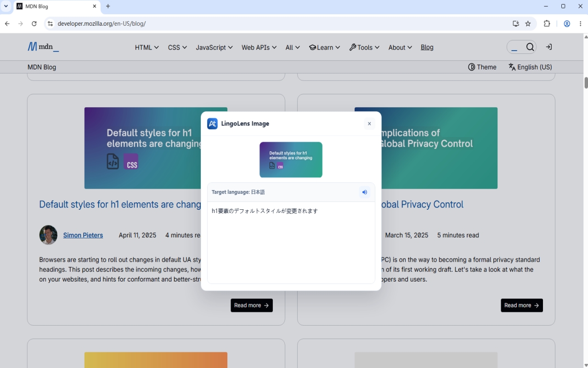Screen dimensions: 588x368
Task: Click the browser forward arrow
Action: pos(20,23)
